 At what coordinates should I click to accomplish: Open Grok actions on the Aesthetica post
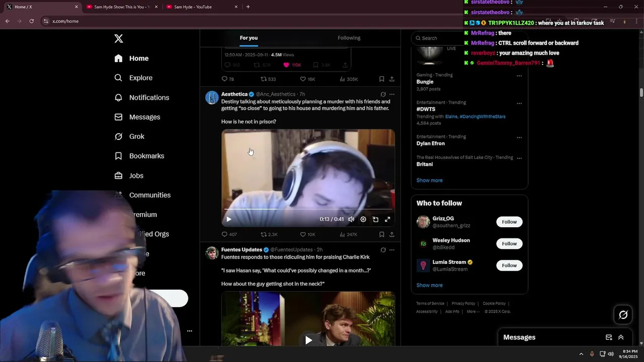383,95
